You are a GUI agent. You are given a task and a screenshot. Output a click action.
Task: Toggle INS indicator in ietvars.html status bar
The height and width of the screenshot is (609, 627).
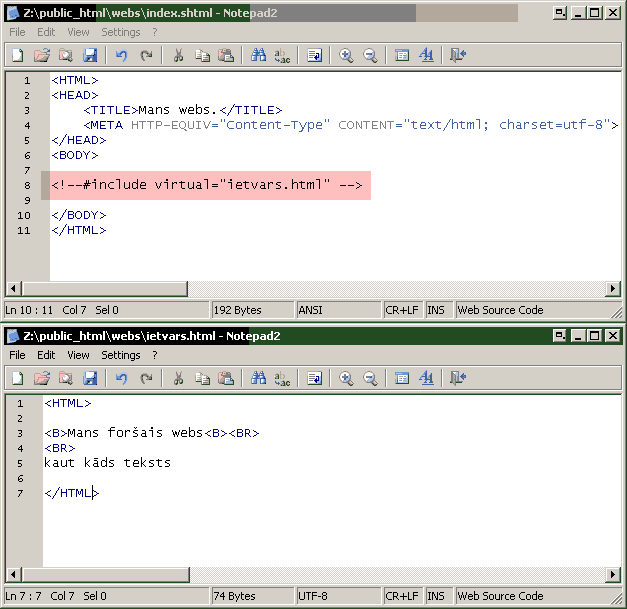(x=437, y=596)
